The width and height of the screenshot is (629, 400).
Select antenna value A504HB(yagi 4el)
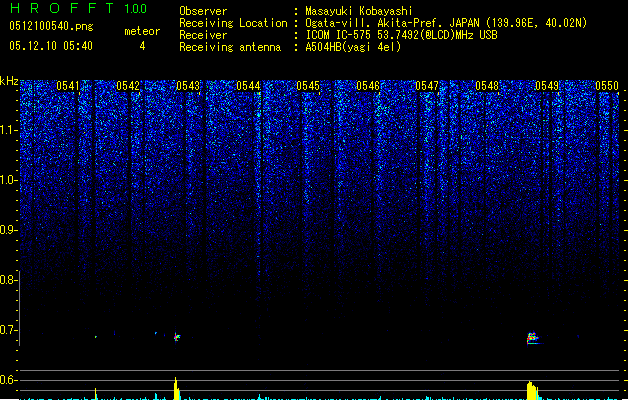point(353,47)
